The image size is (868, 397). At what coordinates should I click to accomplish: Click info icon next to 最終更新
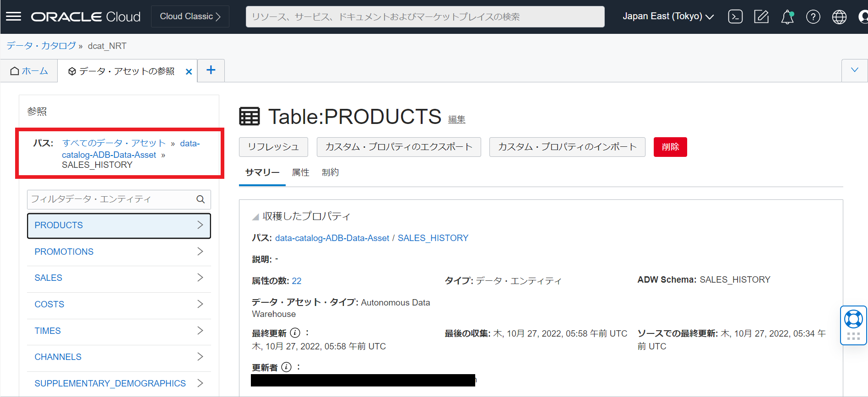point(295,333)
